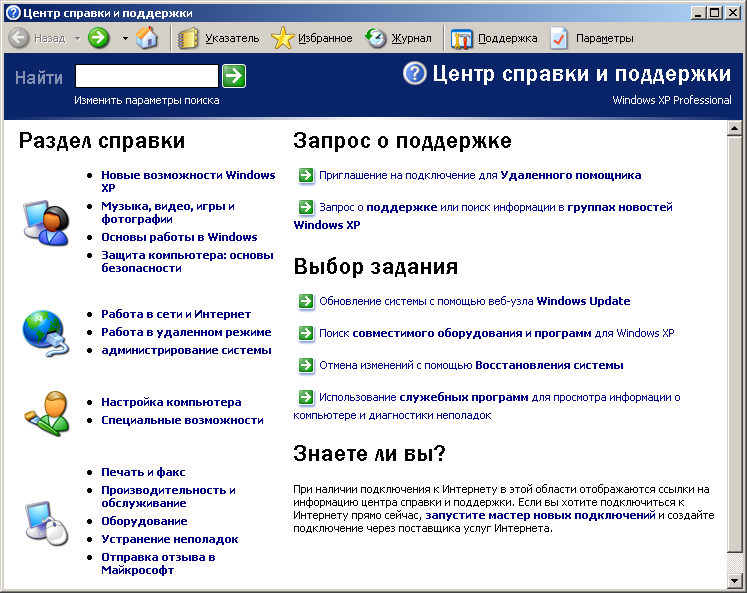
Task: Open the Журнал history icon
Action: [376, 38]
